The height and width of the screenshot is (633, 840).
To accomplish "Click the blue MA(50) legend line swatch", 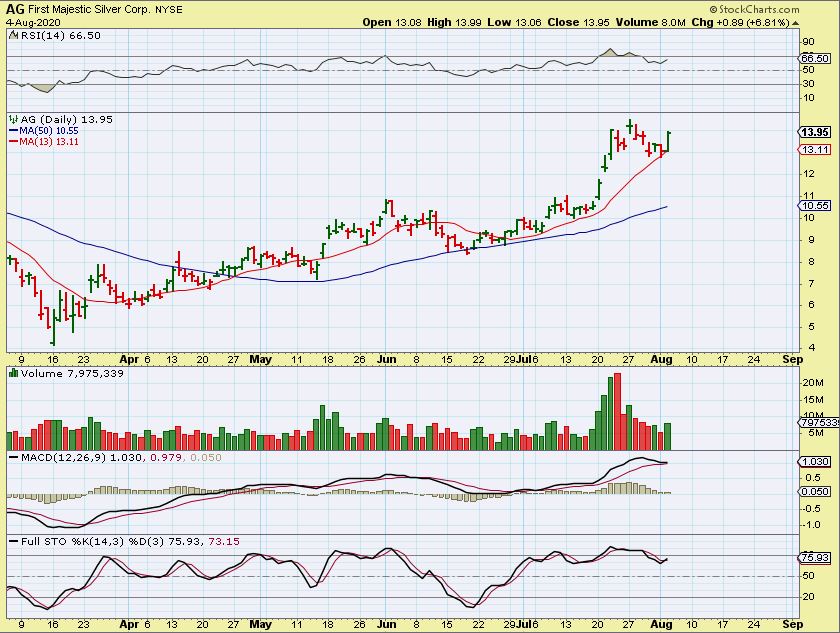I will 14,131.
